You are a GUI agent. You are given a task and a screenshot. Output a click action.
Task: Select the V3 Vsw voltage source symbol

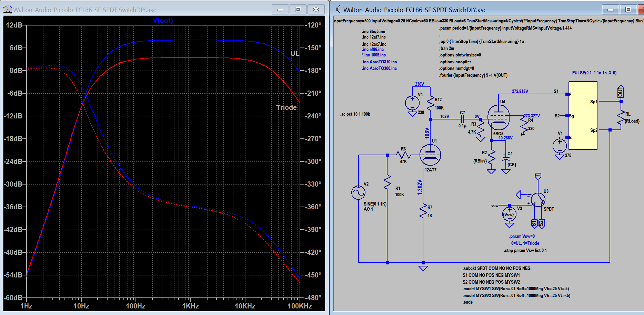coord(510,214)
